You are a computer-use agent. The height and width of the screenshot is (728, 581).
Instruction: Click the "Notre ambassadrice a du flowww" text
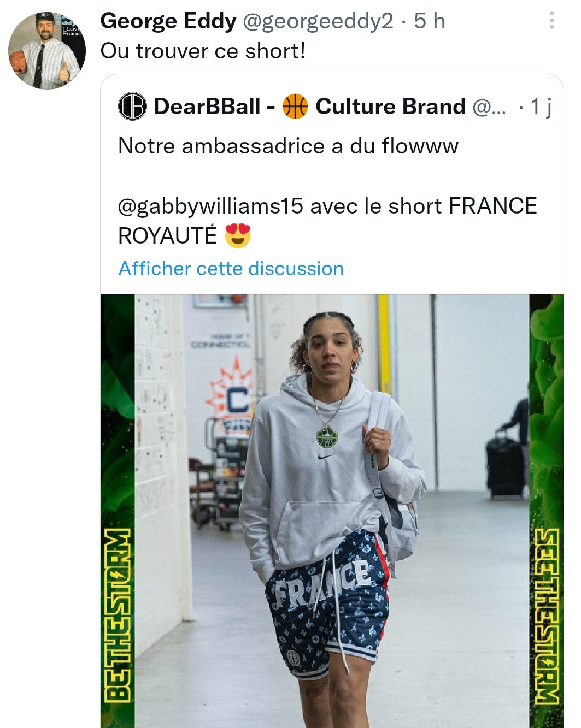[288, 146]
